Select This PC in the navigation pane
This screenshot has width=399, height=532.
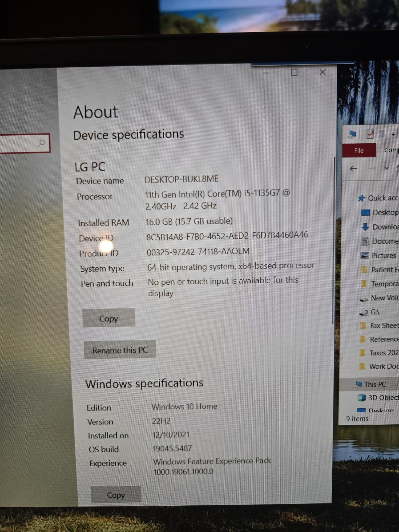[x=371, y=384]
